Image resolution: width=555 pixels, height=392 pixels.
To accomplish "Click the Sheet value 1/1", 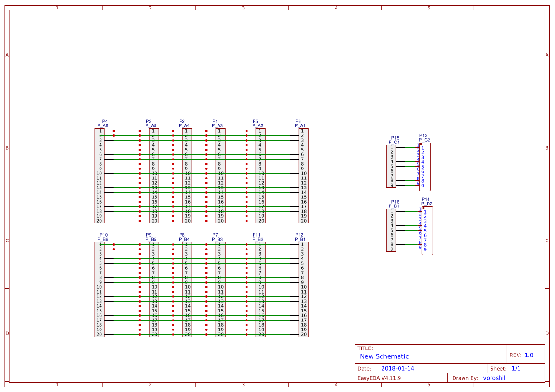I will [x=517, y=368].
